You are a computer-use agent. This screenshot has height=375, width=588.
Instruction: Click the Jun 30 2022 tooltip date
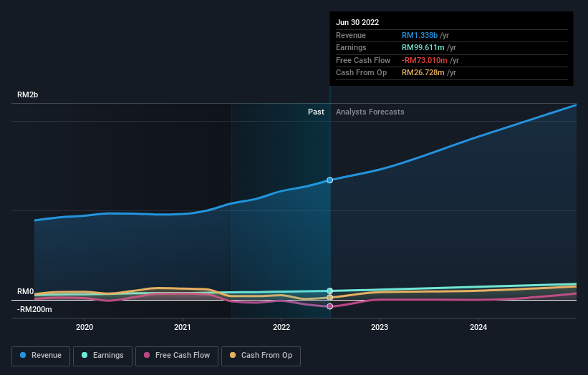pyautogui.click(x=357, y=22)
